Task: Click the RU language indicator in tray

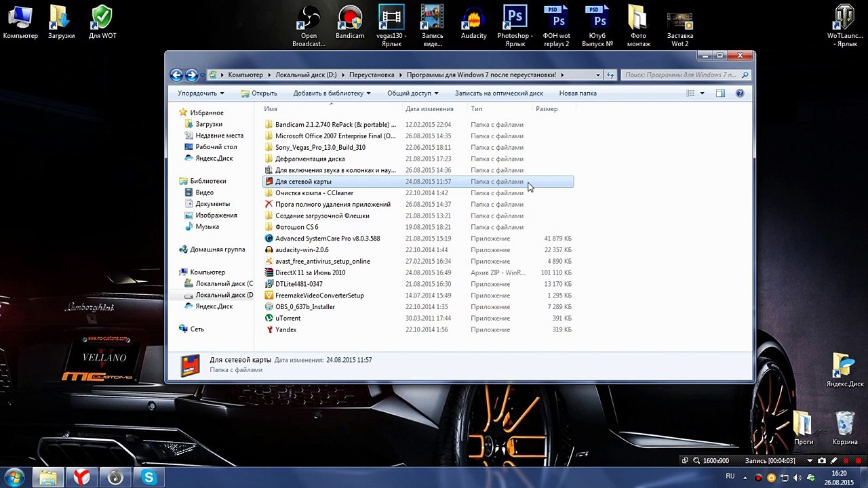Action: (730, 476)
